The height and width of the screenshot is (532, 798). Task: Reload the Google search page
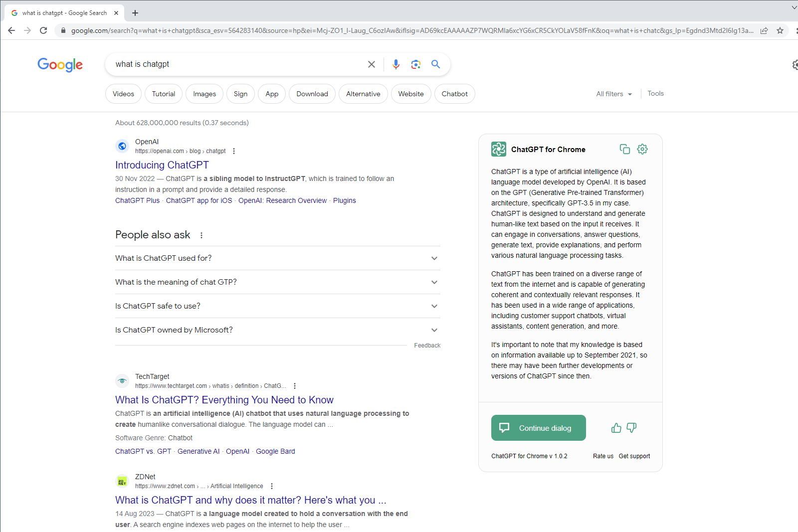(x=43, y=30)
